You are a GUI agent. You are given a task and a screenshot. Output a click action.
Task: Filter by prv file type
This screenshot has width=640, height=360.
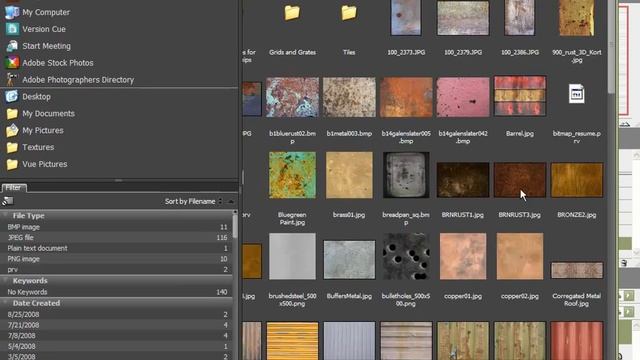click(117, 269)
